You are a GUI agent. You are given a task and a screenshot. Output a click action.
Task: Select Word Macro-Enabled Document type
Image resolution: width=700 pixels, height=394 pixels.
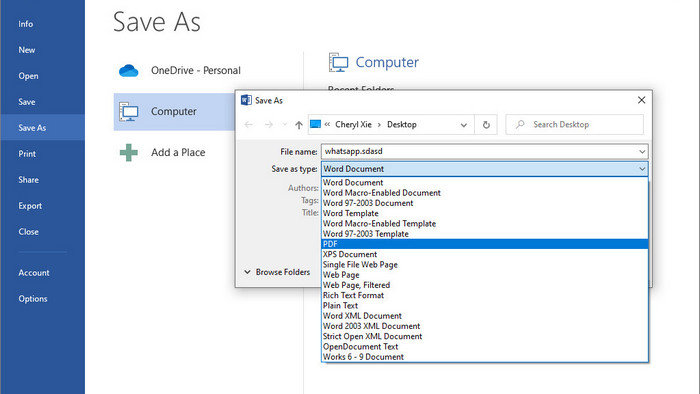[x=485, y=193]
